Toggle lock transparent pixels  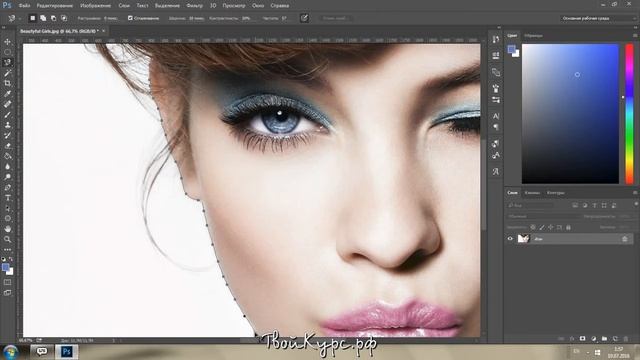[533, 227]
